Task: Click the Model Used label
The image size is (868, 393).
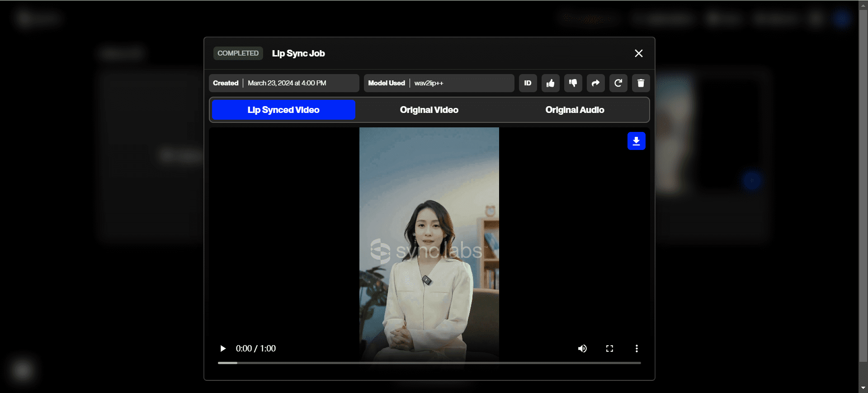Action: (387, 83)
